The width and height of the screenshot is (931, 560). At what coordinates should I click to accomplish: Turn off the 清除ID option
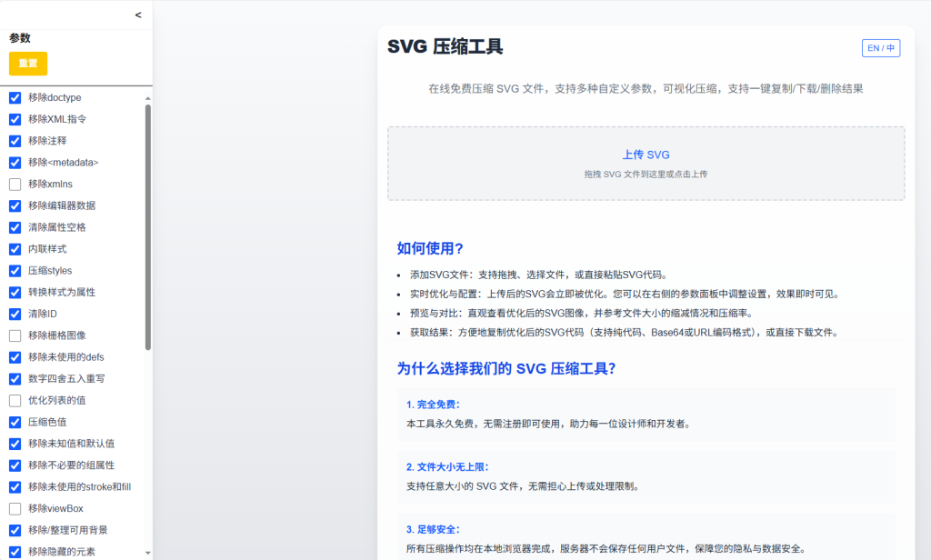13,314
